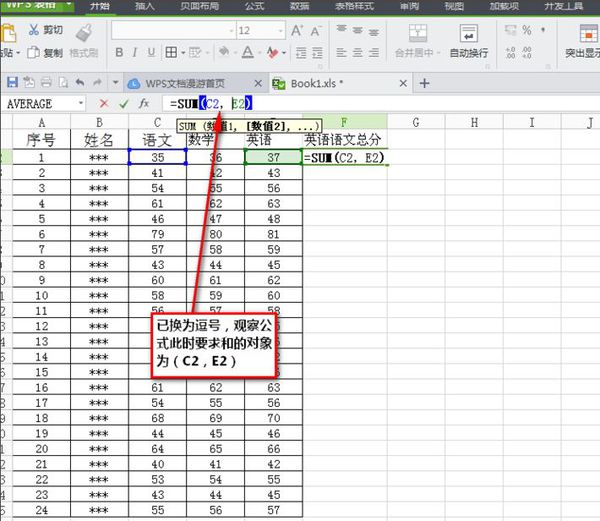Click the Print Preview icon
The image size is (600, 521).
point(63,82)
